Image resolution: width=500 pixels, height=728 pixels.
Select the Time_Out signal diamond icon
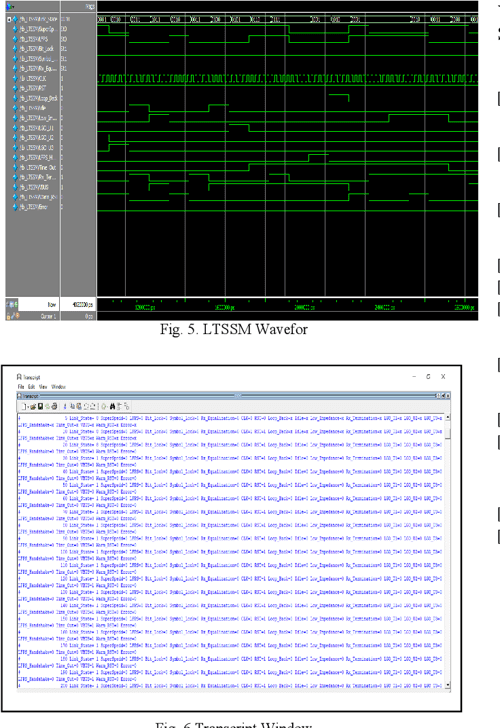click(x=15, y=167)
